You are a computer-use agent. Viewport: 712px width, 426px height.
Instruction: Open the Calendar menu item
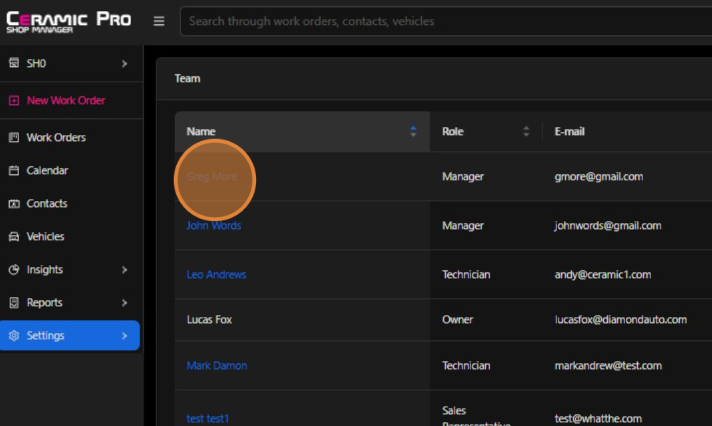click(x=47, y=170)
